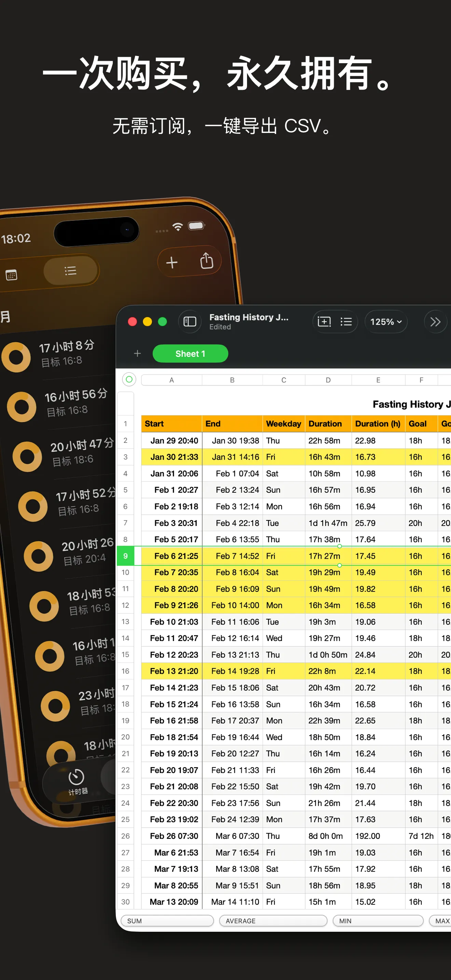Click cell 7d 12h
The image size is (451, 980).
pyautogui.click(x=421, y=836)
